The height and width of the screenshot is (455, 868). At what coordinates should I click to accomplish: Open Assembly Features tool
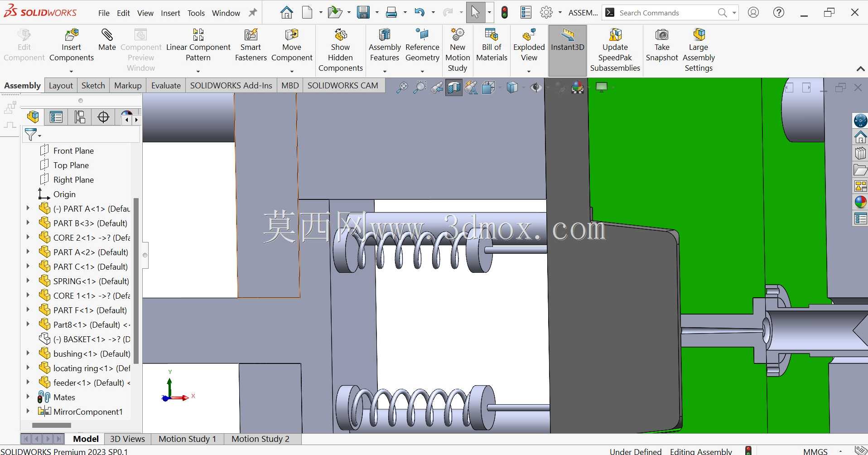click(x=385, y=45)
